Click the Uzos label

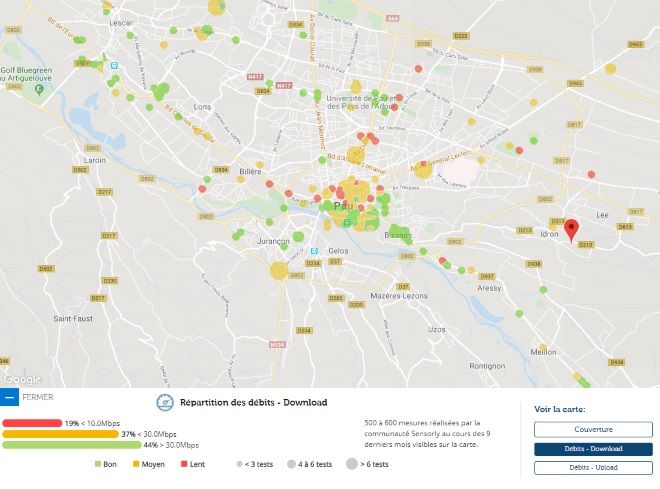(436, 330)
